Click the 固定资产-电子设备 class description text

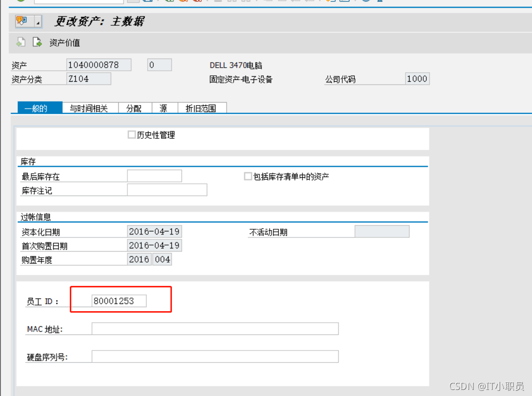pyautogui.click(x=241, y=79)
